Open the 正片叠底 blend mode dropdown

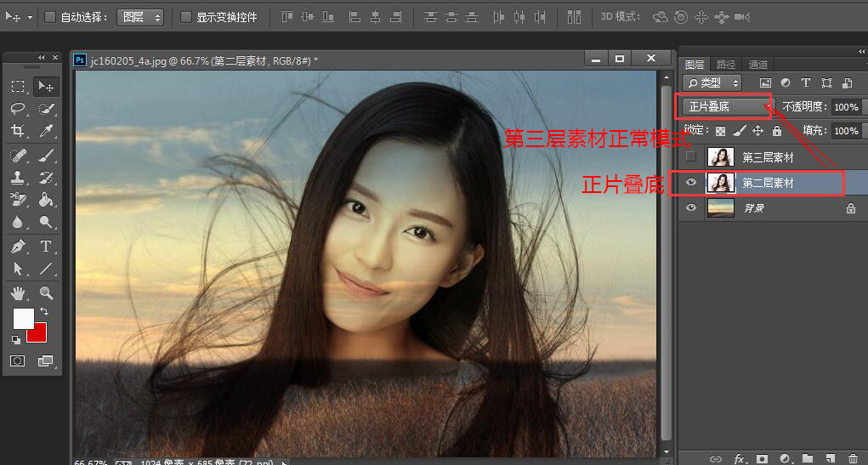(728, 107)
